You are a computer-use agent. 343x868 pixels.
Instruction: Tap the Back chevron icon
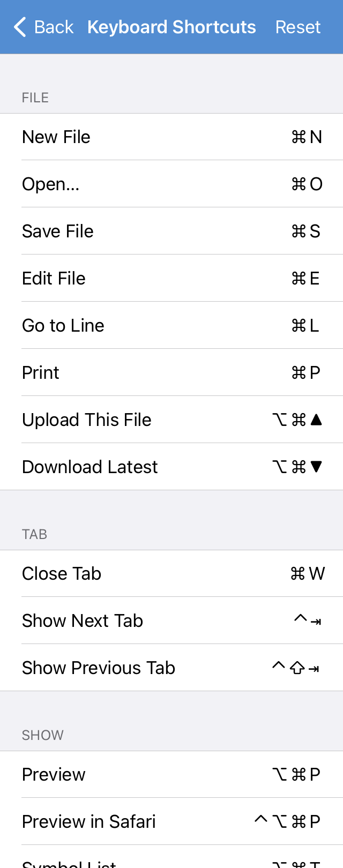point(20,27)
